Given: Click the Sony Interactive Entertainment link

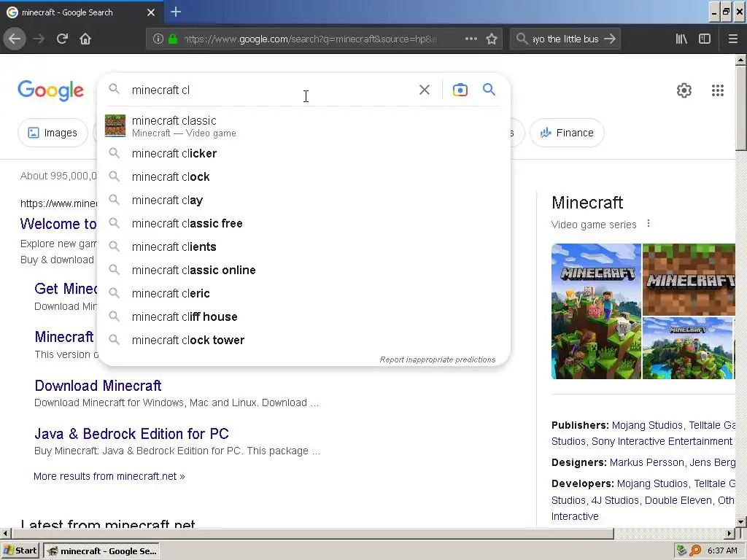Looking at the screenshot, I should point(662,441).
